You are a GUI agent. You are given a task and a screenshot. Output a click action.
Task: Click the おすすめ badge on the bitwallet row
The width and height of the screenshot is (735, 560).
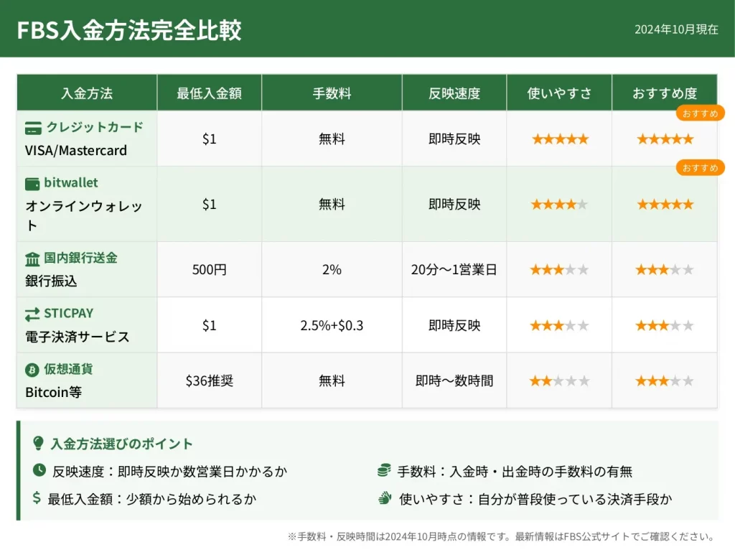700,168
